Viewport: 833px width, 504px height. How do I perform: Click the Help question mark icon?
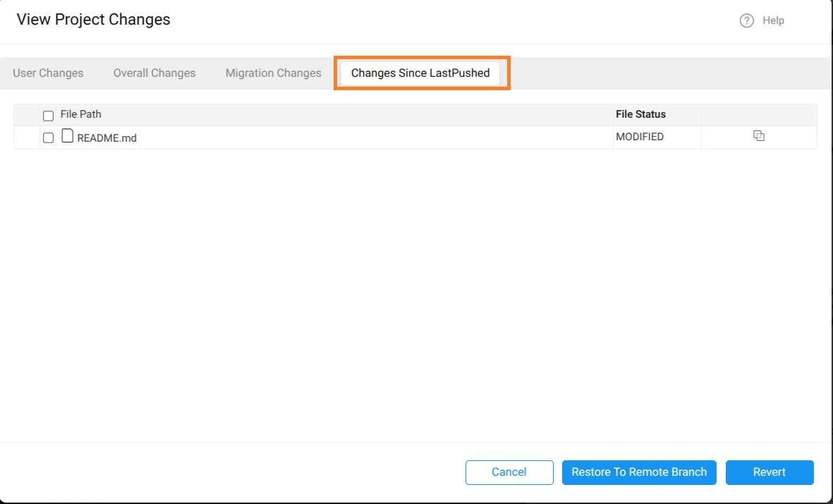pyautogui.click(x=746, y=21)
